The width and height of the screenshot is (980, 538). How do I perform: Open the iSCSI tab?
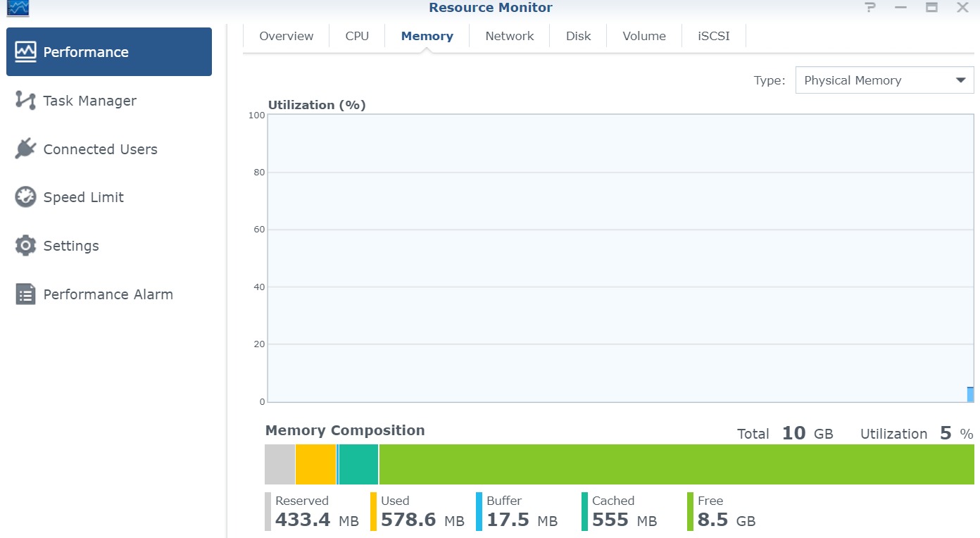713,36
